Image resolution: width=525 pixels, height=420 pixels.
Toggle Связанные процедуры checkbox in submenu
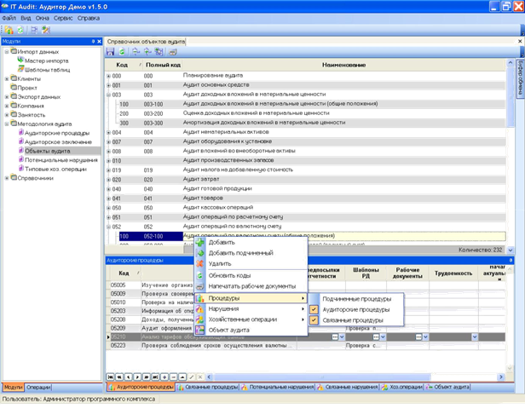[314, 320]
